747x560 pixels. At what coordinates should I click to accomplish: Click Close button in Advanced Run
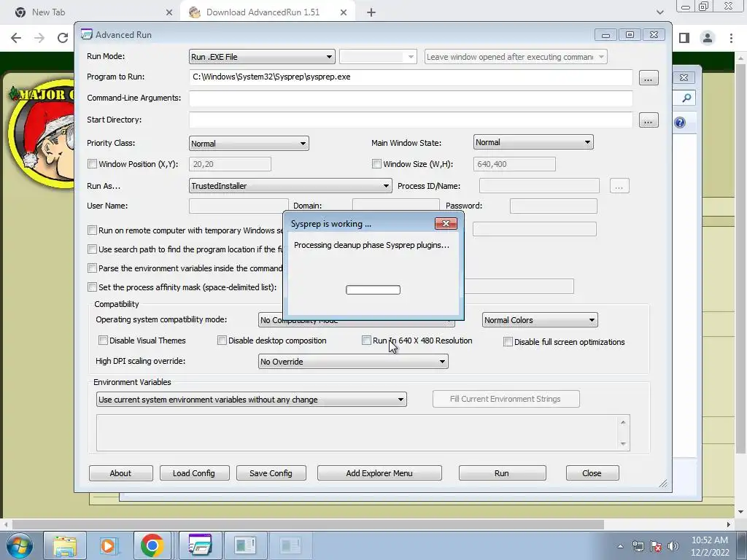(592, 472)
